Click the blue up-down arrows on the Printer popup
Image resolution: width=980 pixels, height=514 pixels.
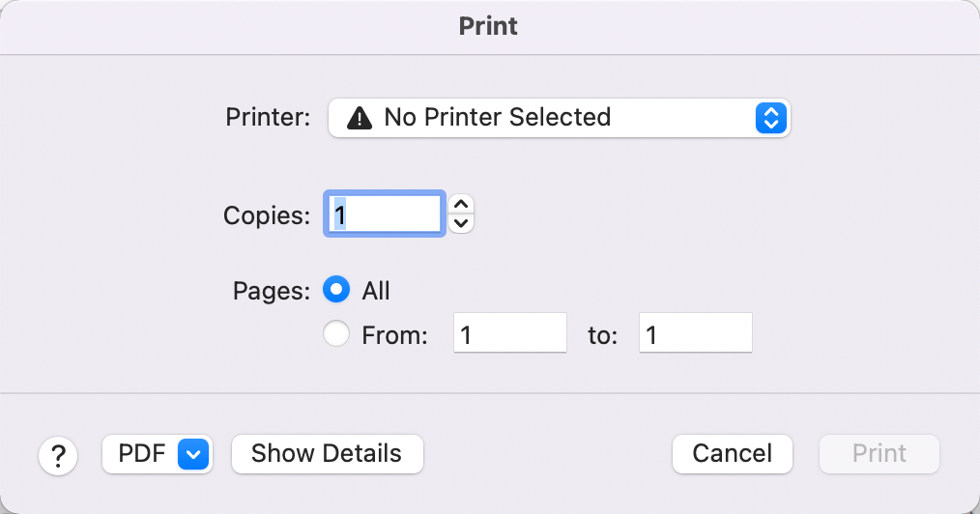[x=770, y=118]
